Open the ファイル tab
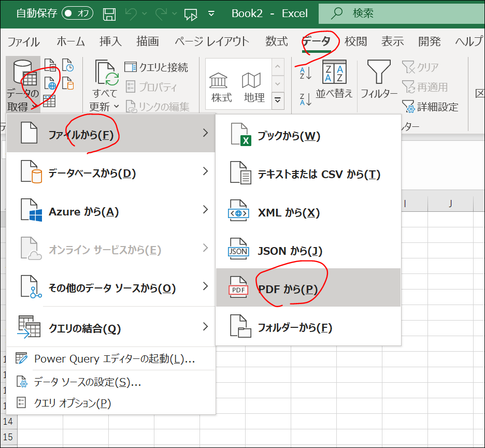 [x=23, y=41]
